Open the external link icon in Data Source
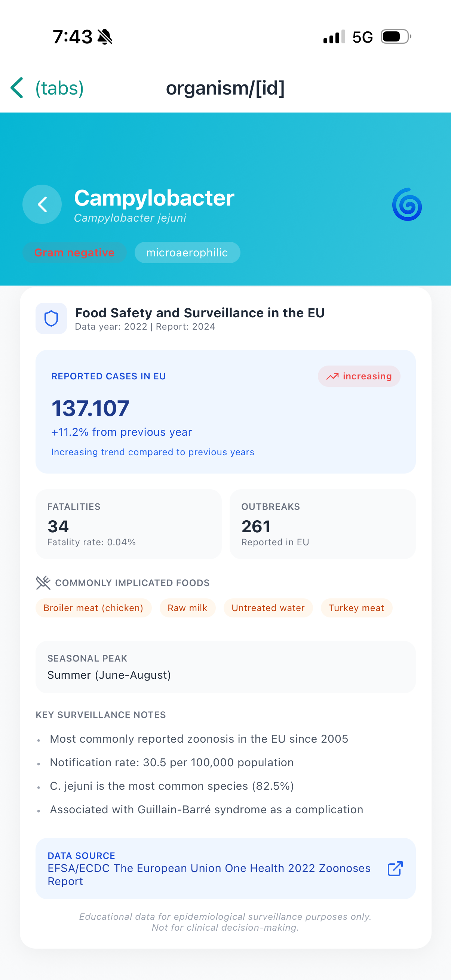The image size is (451, 980). (x=395, y=869)
